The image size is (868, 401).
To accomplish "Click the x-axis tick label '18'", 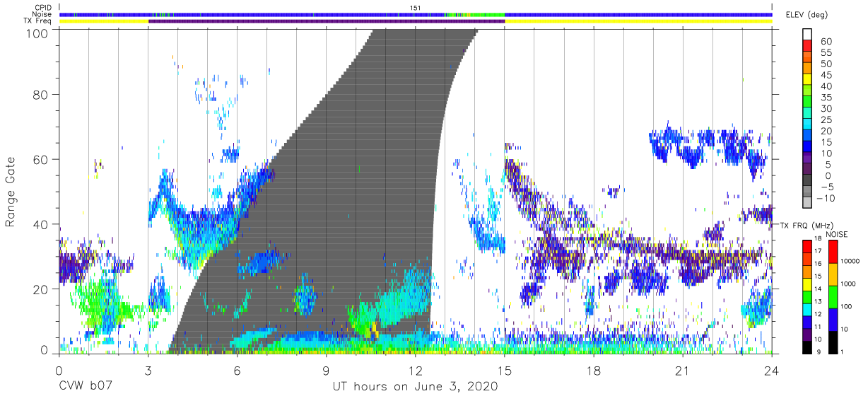I will [x=593, y=371].
